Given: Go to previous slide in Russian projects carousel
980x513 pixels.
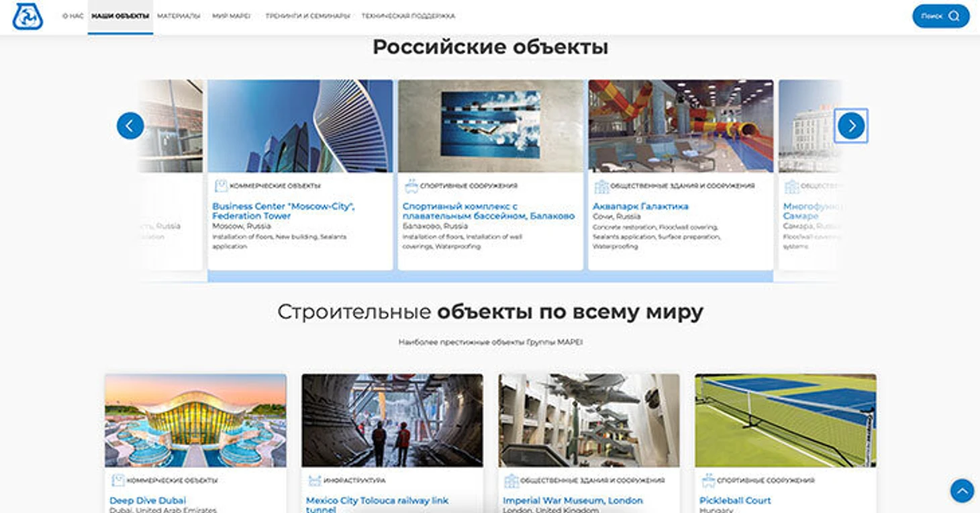Looking at the screenshot, I should click(x=130, y=126).
